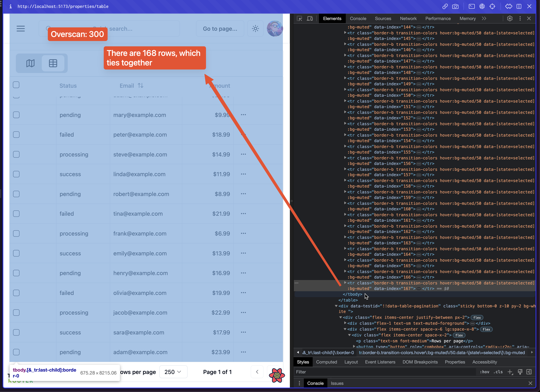Image resolution: width=540 pixels, height=392 pixels.
Task: Open row actions for mary@example.com
Action: click(243, 115)
